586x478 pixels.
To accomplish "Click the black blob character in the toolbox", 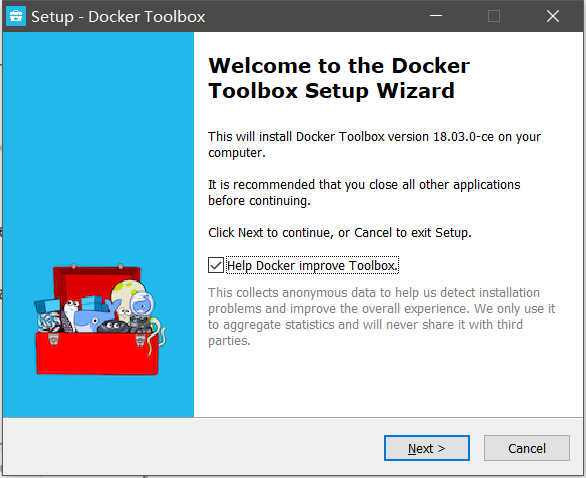I will [x=113, y=327].
